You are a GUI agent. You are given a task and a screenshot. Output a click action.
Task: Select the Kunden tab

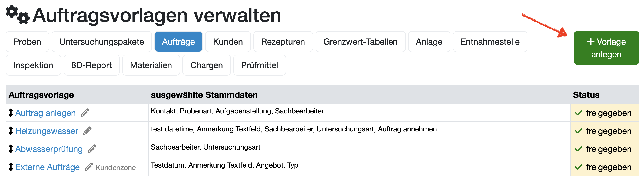228,41
